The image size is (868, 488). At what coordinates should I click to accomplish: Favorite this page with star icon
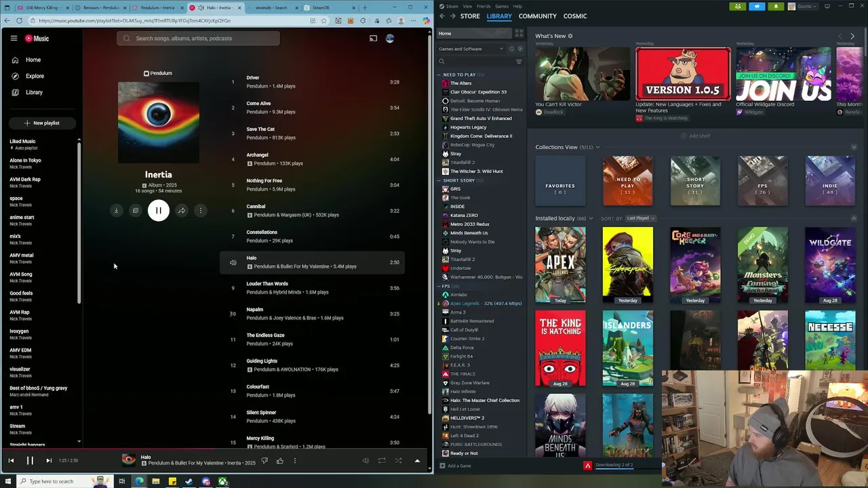(325, 21)
